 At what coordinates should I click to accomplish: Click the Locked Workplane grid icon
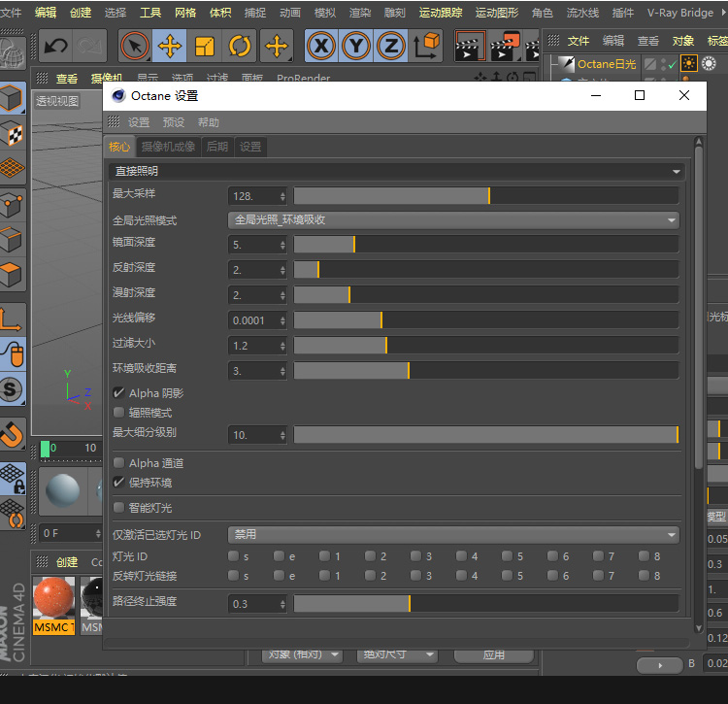click(x=13, y=479)
